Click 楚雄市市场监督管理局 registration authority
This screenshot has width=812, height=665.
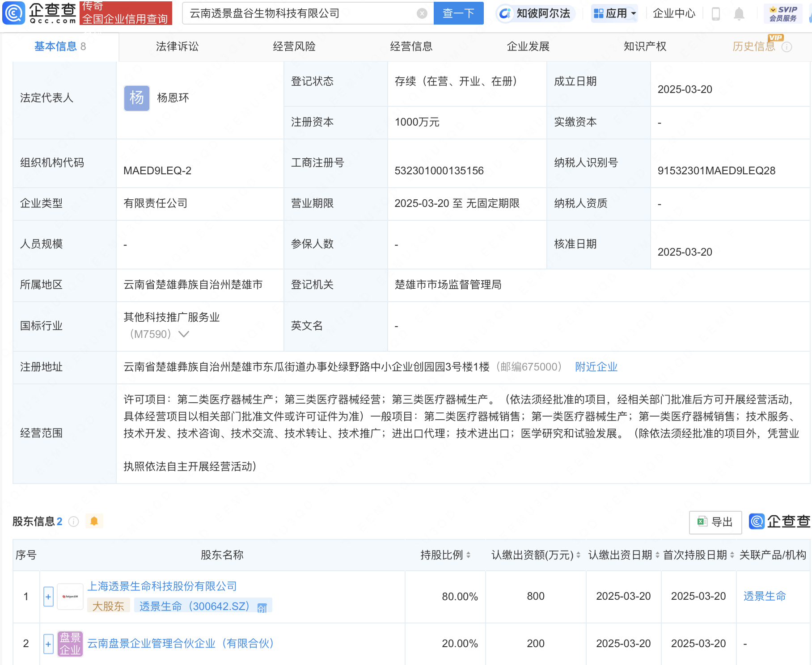point(448,285)
